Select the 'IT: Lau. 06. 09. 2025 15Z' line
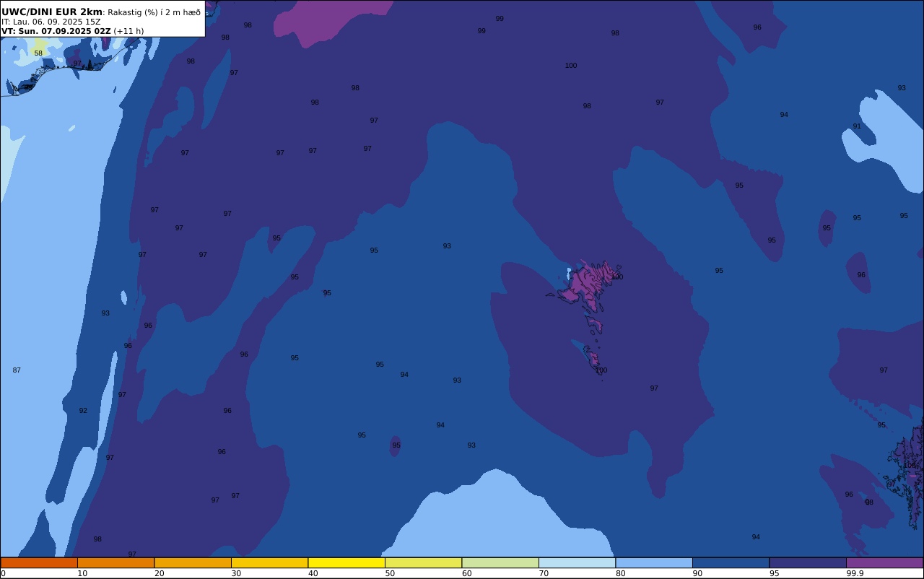This screenshot has height=579, width=924. click(51, 22)
